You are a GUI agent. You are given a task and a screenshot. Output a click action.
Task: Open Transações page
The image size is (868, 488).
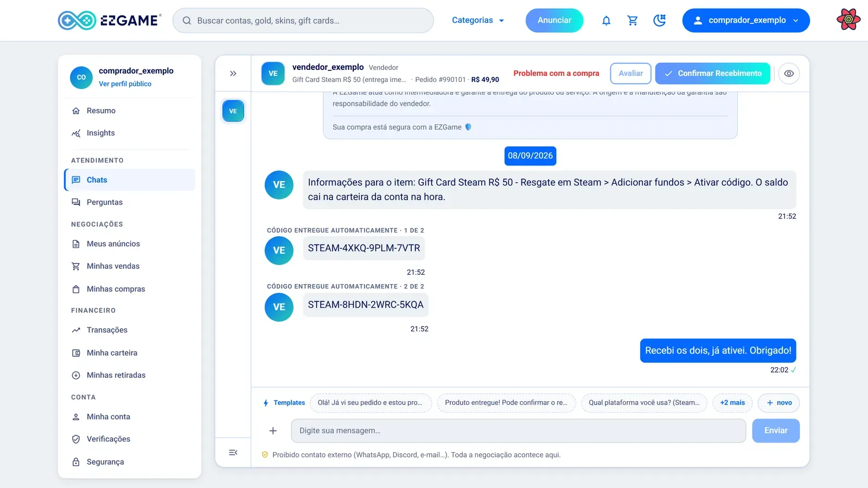130,330
